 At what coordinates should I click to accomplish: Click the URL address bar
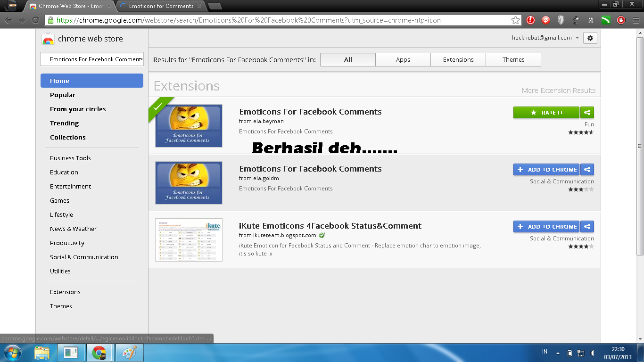(x=283, y=20)
